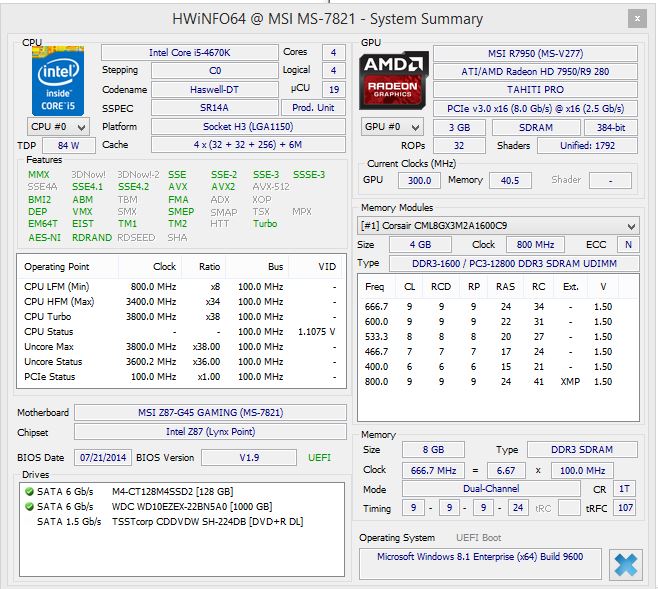The height and width of the screenshot is (589, 658).
Task: Click green status icon for M4-CT128M4SSD2 drive
Action: [29, 491]
